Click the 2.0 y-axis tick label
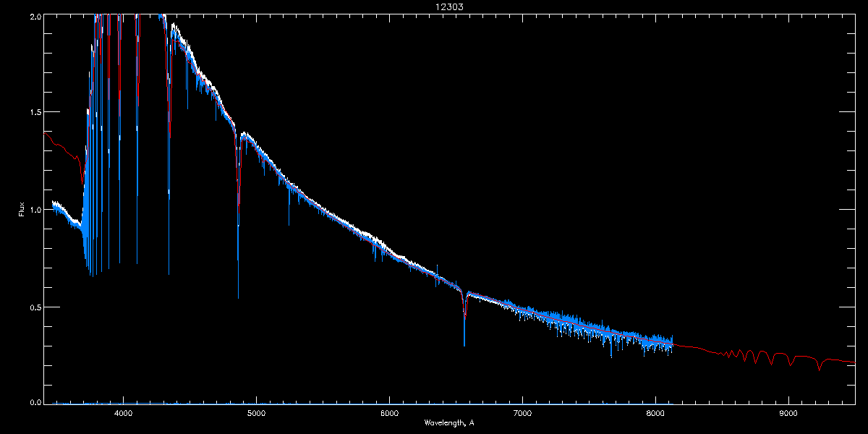Viewport: 868px width, 434px height. (x=35, y=16)
